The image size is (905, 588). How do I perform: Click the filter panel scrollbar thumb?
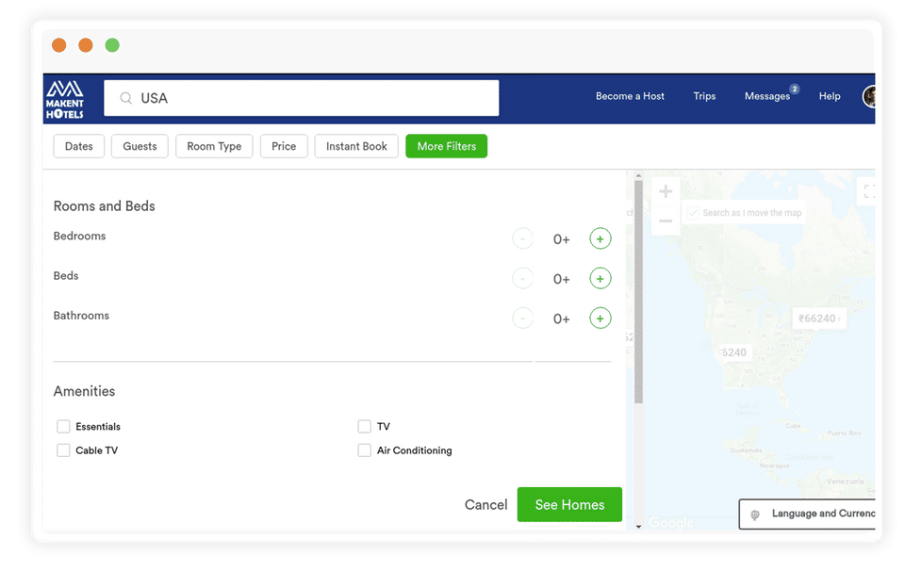click(x=638, y=292)
